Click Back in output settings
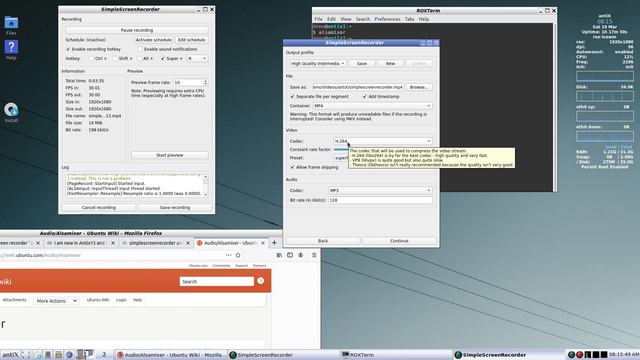 (x=323, y=241)
